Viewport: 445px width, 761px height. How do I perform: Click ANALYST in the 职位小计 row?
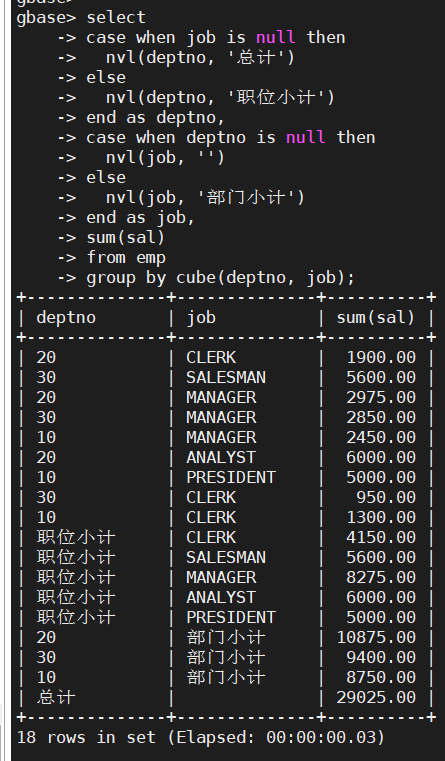(221, 597)
